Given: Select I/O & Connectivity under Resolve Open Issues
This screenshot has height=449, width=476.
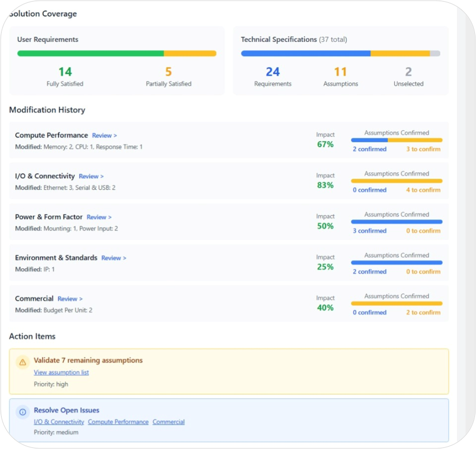Looking at the screenshot, I should coord(59,421).
